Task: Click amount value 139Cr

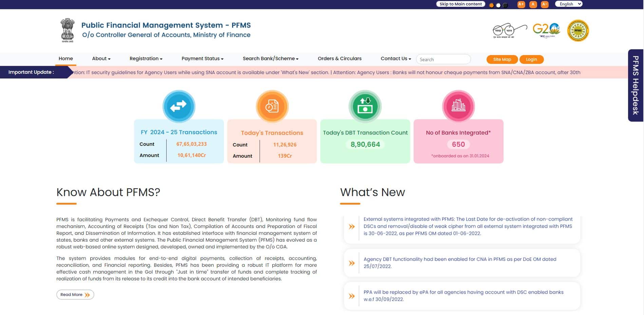Action: coord(285,156)
